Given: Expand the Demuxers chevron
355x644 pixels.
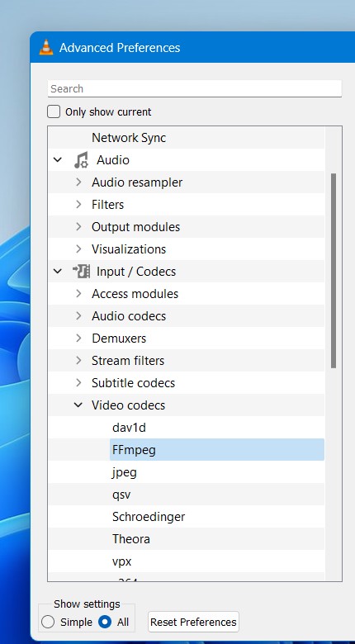Looking at the screenshot, I should [x=79, y=338].
